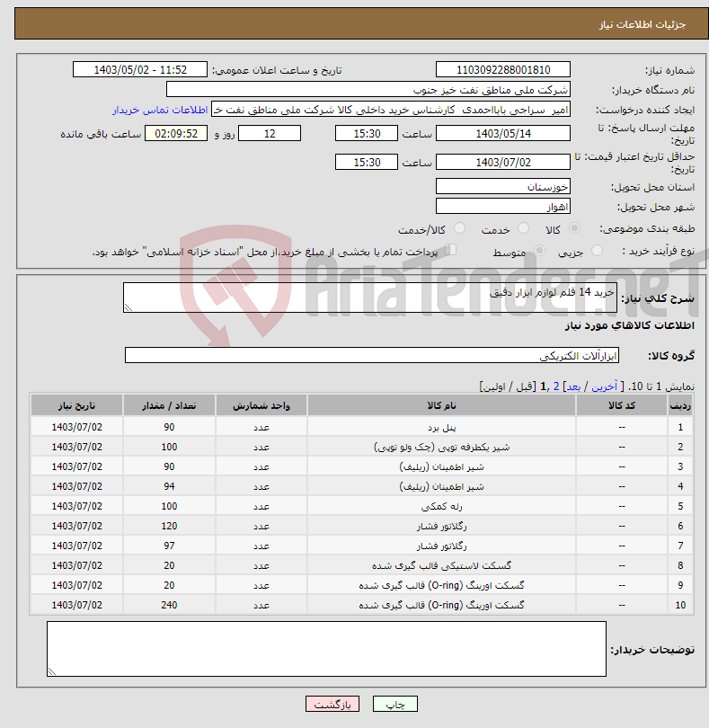Open page 2 of the items list

click(x=556, y=386)
